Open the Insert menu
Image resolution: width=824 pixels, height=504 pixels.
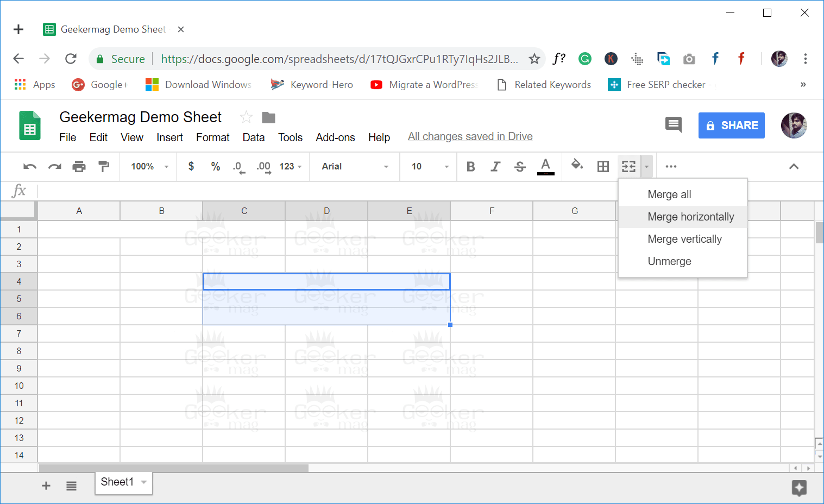(x=169, y=137)
